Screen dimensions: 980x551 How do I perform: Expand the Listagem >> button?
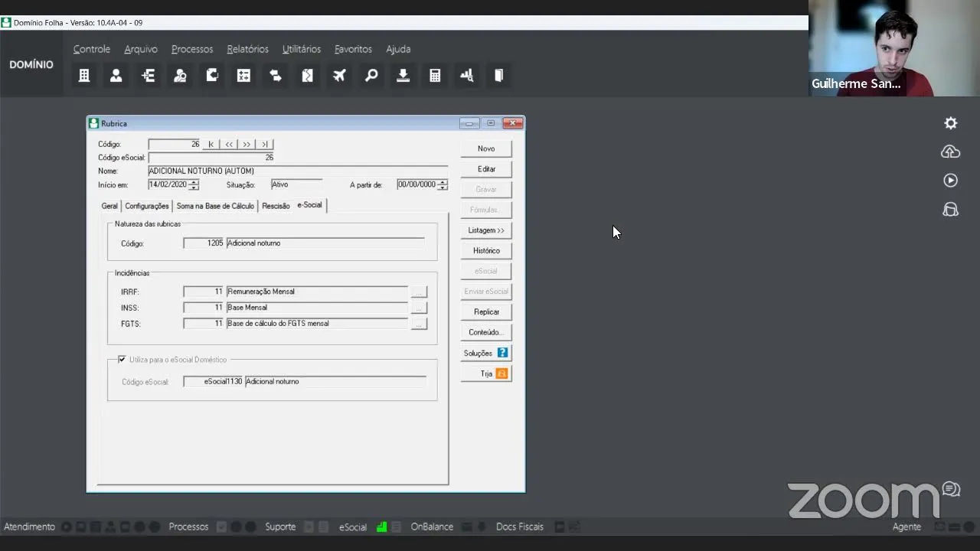486,230
